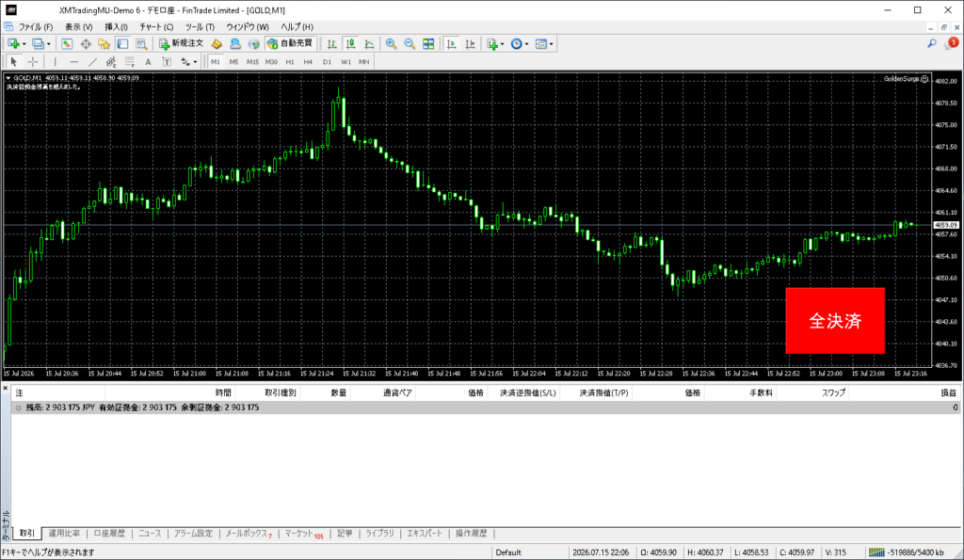Screen dimensions: 964x560
Task: Switch timeframe to W1
Action: point(346,61)
